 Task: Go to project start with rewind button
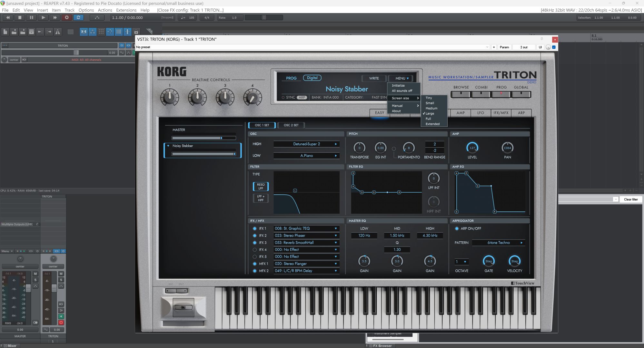8,18
